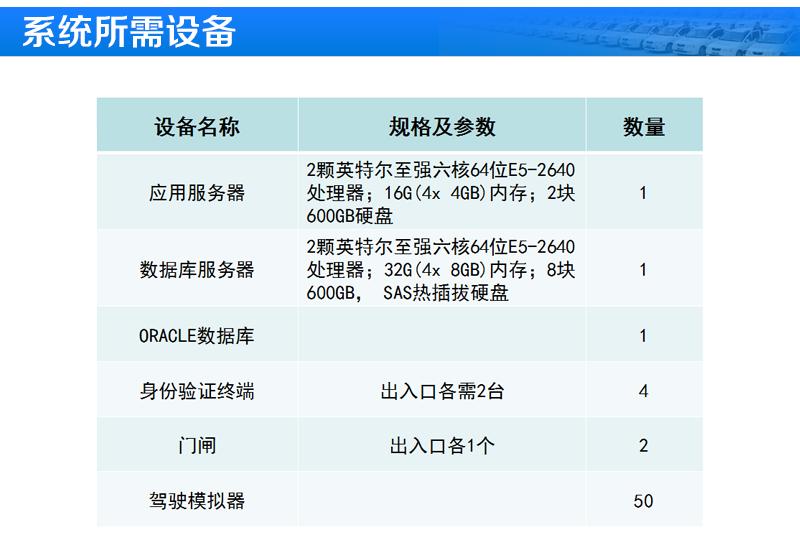Select the quantity cell for ORACLE数据库

[644, 336]
